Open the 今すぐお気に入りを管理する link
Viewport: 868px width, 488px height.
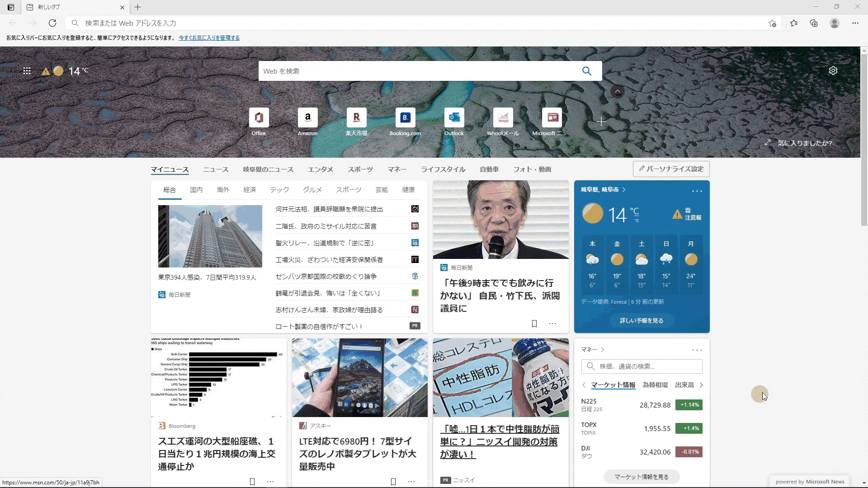pos(209,38)
